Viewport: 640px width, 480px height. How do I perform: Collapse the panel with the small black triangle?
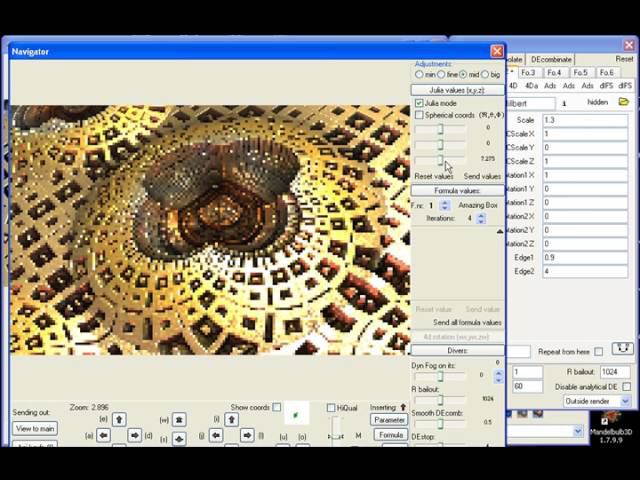[500, 231]
